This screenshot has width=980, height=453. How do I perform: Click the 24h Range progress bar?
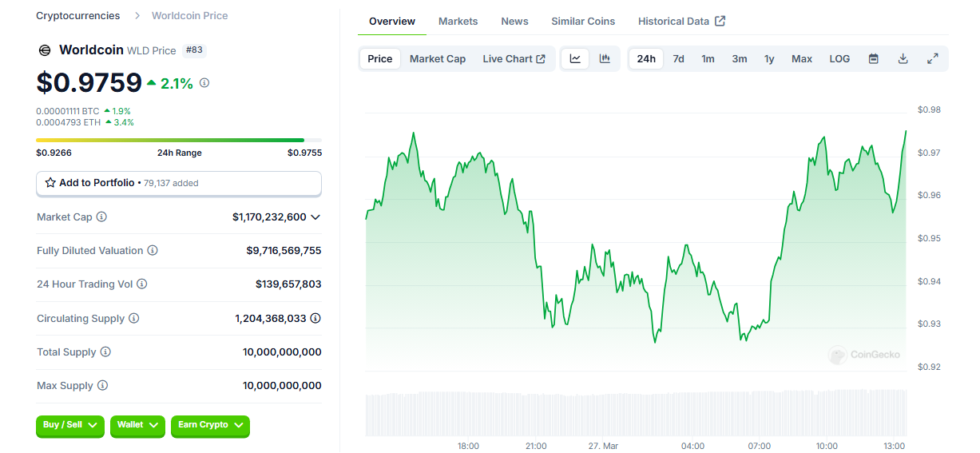click(179, 140)
